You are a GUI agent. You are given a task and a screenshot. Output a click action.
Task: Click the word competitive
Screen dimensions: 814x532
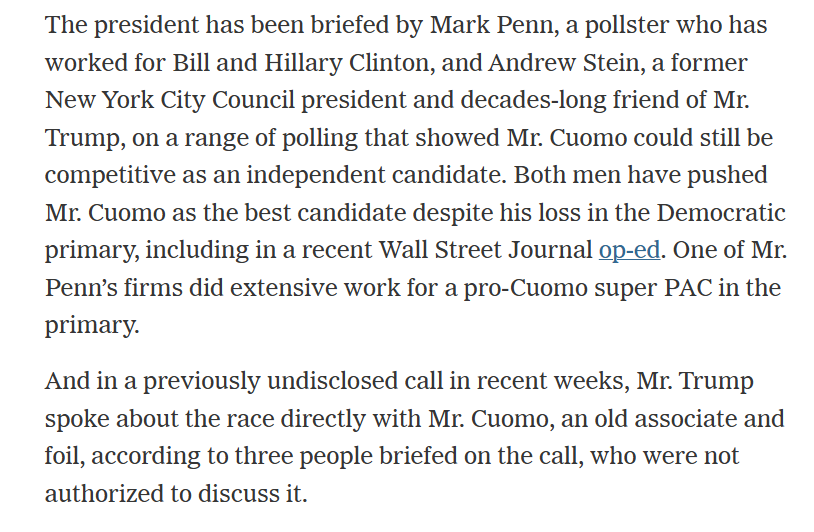[x=110, y=176]
